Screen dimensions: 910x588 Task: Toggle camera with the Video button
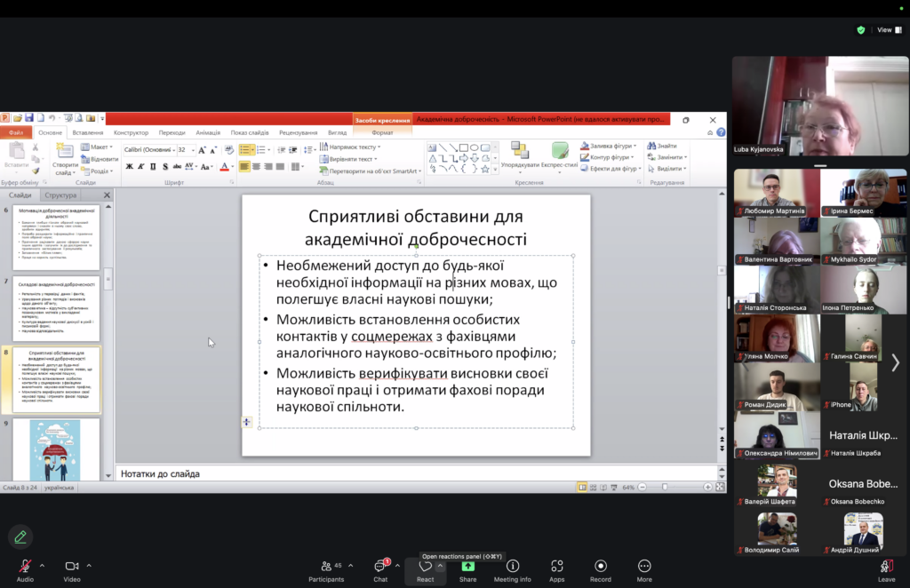pos(72,567)
